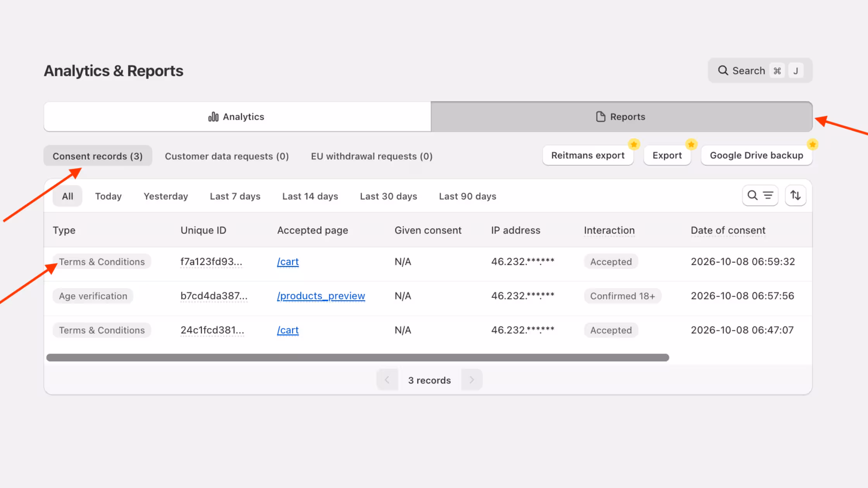
Task: Filter records by Yesterday
Action: click(x=166, y=196)
